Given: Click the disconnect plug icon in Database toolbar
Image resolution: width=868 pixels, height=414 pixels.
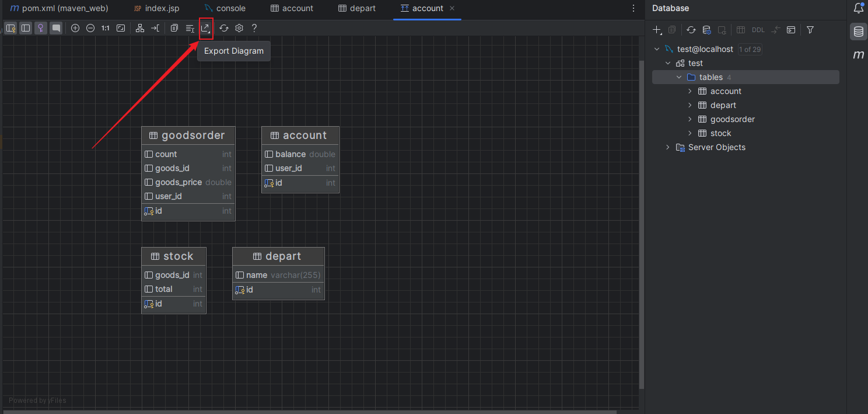Looking at the screenshot, I should click(722, 30).
